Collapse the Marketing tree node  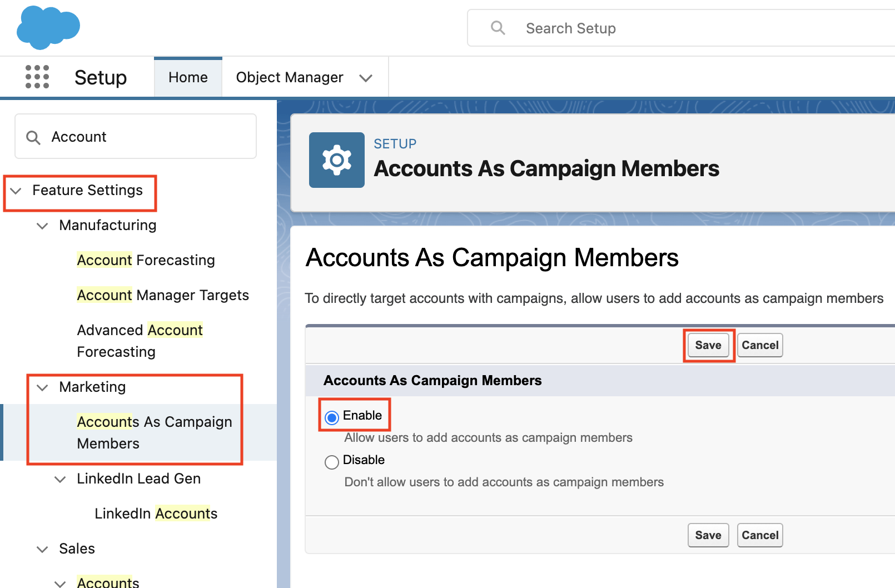42,387
